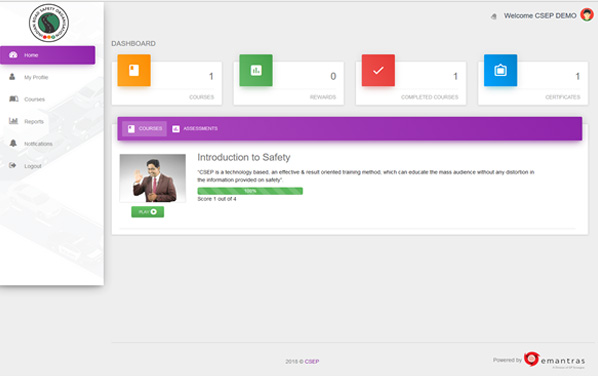Viewport: 598px width, 376px height.
Task: Click the Reports bar chart icon
Action: pyautogui.click(x=13, y=121)
